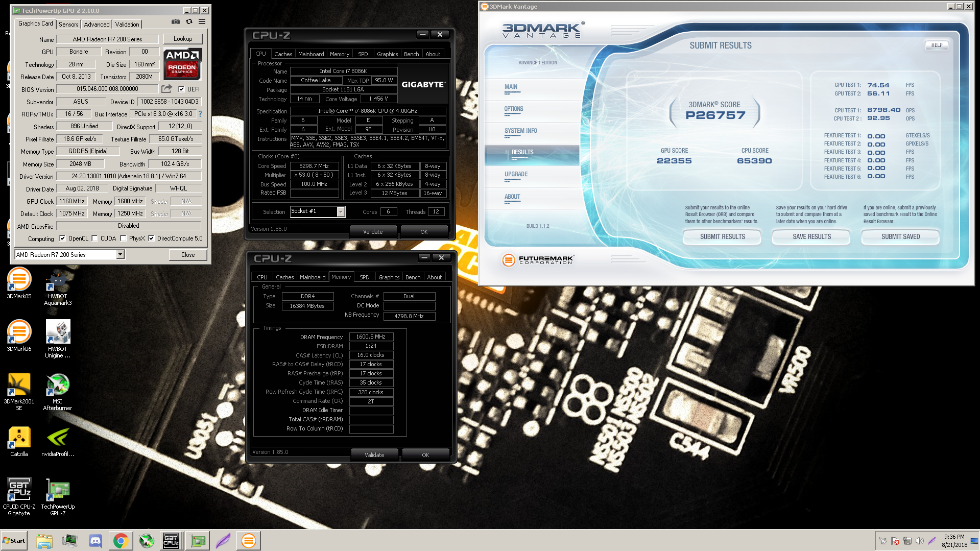980x551 pixels.
Task: Open SYSTEM INFO in 3DMark Vantage
Action: click(x=521, y=131)
